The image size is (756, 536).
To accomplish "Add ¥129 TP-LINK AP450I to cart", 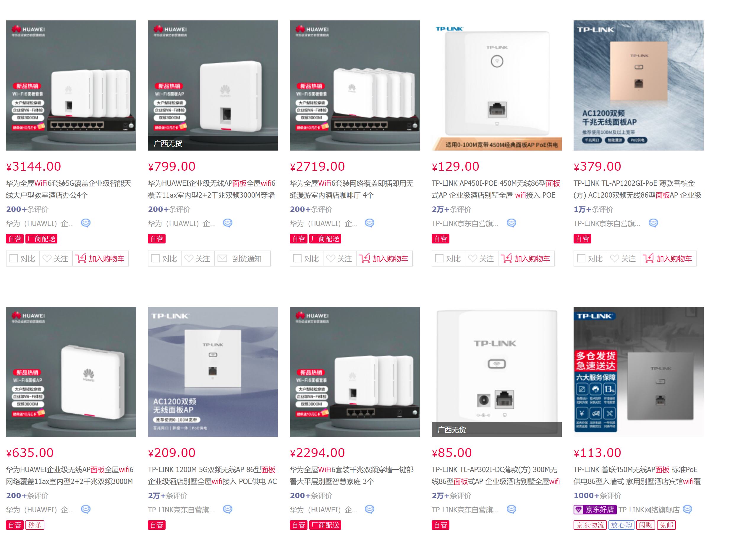I will pyautogui.click(x=526, y=259).
